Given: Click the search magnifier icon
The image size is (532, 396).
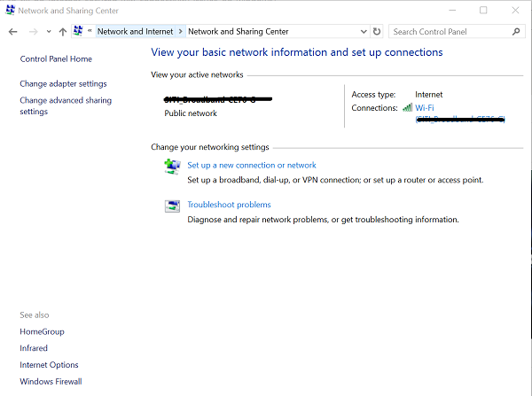Looking at the screenshot, I should click(x=516, y=32).
